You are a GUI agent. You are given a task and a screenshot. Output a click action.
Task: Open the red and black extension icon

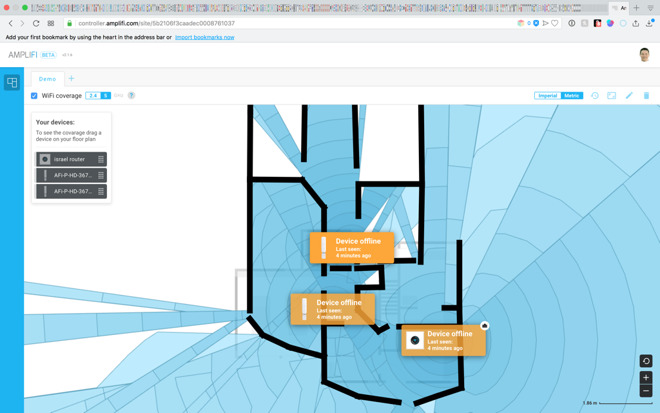click(x=597, y=24)
